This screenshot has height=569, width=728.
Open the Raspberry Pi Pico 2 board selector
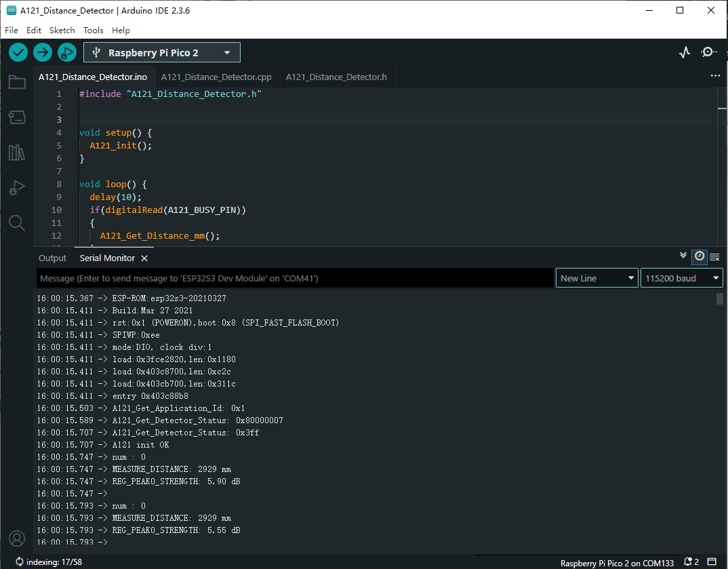tap(161, 52)
